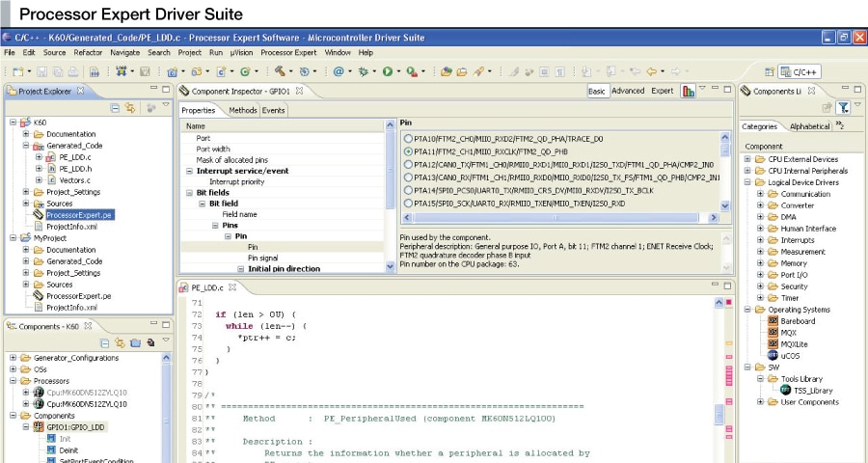Select the PTA12/CAN0_TX pin radio button
The image size is (868, 463).
tap(409, 165)
